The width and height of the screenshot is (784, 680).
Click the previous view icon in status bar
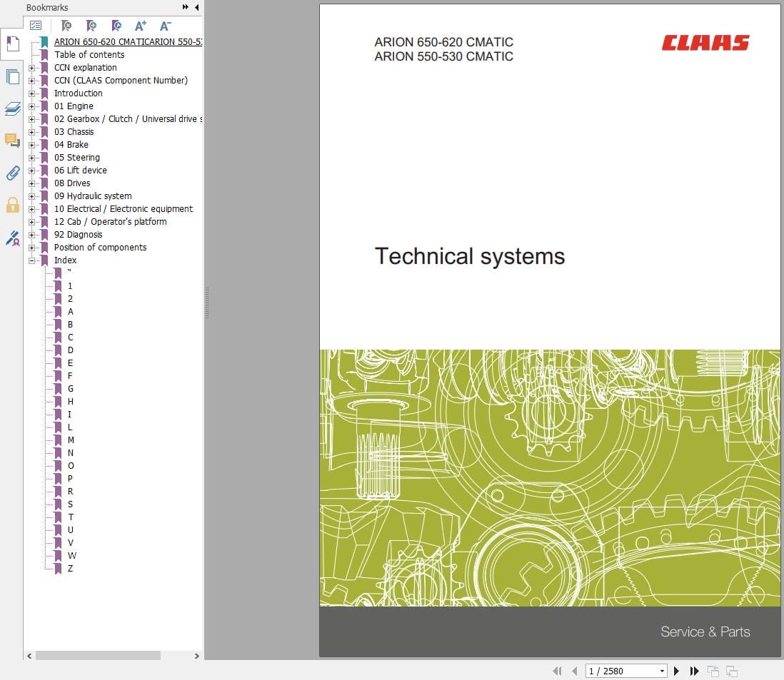tap(713, 671)
